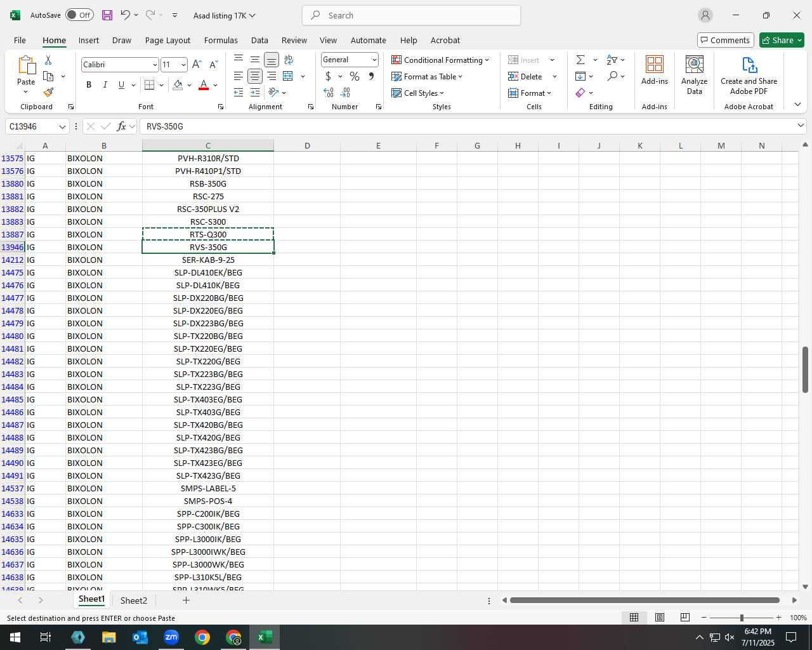Open the Name Box dropdown arrow
Viewport: 812px width, 650px height.
point(62,127)
